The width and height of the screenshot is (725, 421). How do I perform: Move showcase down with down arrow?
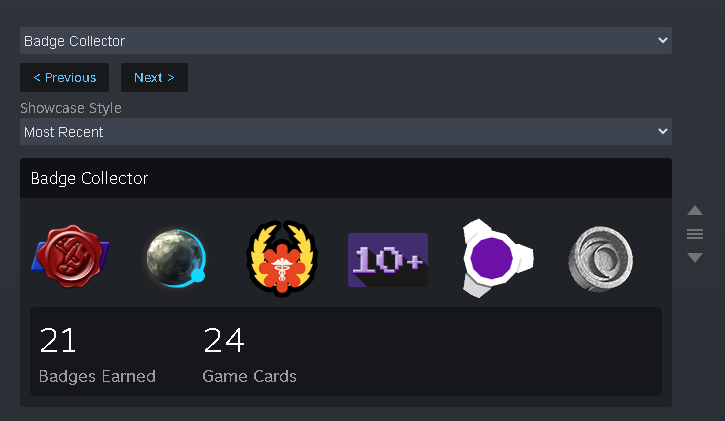coord(694,257)
